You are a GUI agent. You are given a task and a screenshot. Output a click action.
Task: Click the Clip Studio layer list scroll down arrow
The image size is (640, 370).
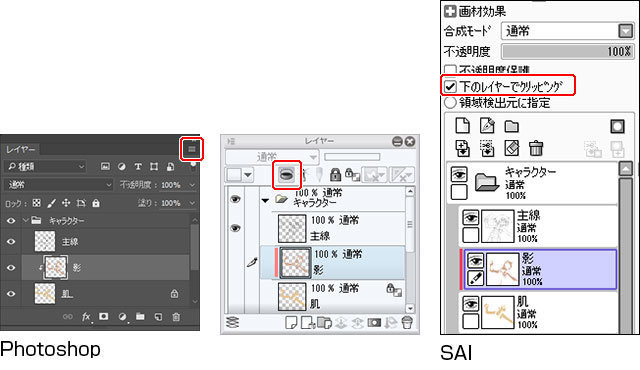pyautogui.click(x=410, y=309)
